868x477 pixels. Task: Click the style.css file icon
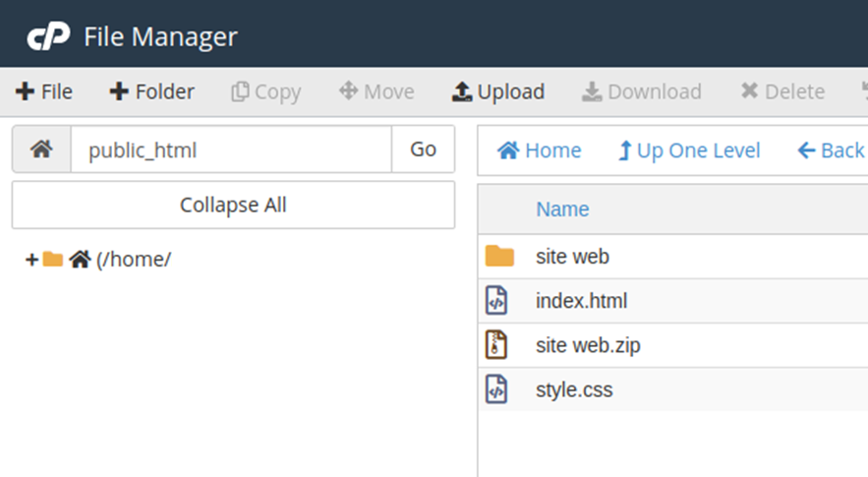pos(497,389)
